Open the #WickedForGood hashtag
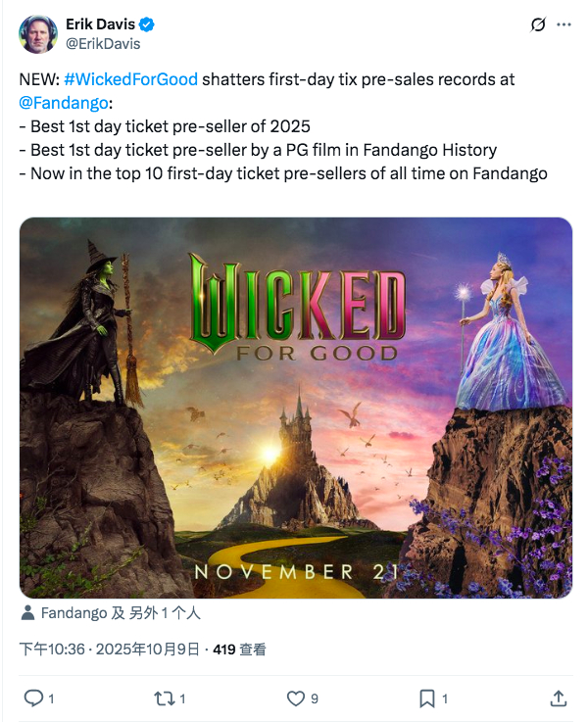 (130, 79)
